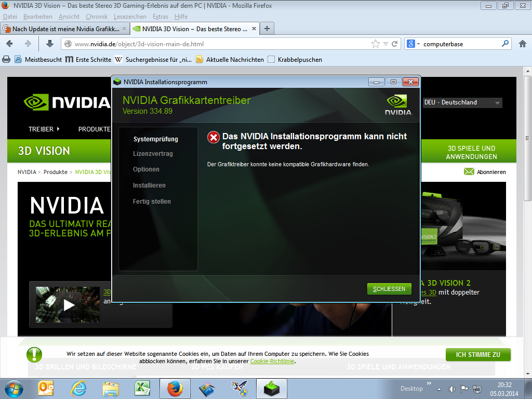
Task: Go to Firefox home page icon
Action: pyautogui.click(x=523, y=44)
